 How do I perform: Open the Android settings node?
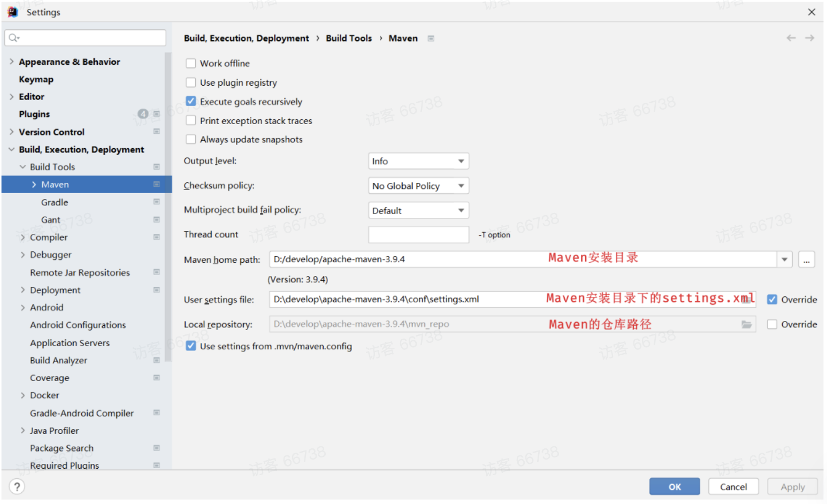tap(47, 308)
